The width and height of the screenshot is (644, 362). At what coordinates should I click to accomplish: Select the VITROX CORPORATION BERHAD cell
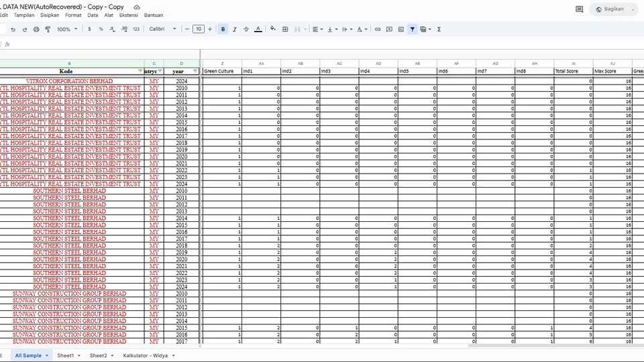click(69, 81)
